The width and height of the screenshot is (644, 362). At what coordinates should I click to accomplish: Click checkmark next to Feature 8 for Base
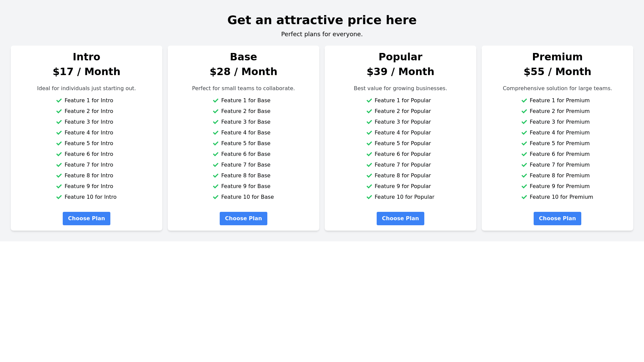click(x=216, y=176)
